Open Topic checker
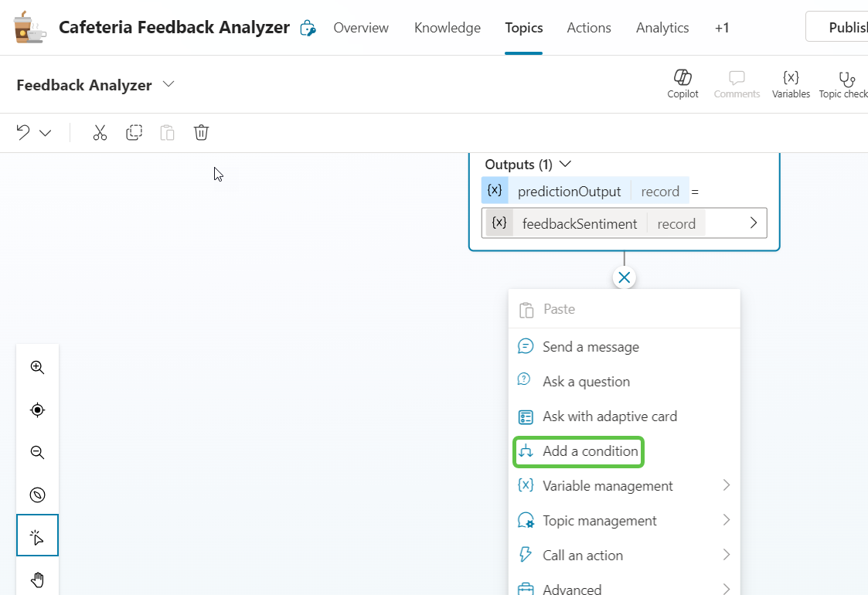The height and width of the screenshot is (595, 868). click(846, 84)
